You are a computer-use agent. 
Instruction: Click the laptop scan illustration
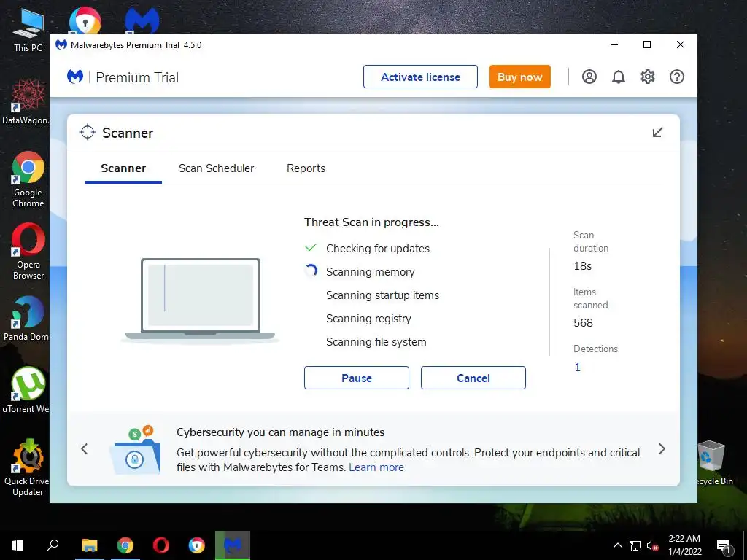200,300
